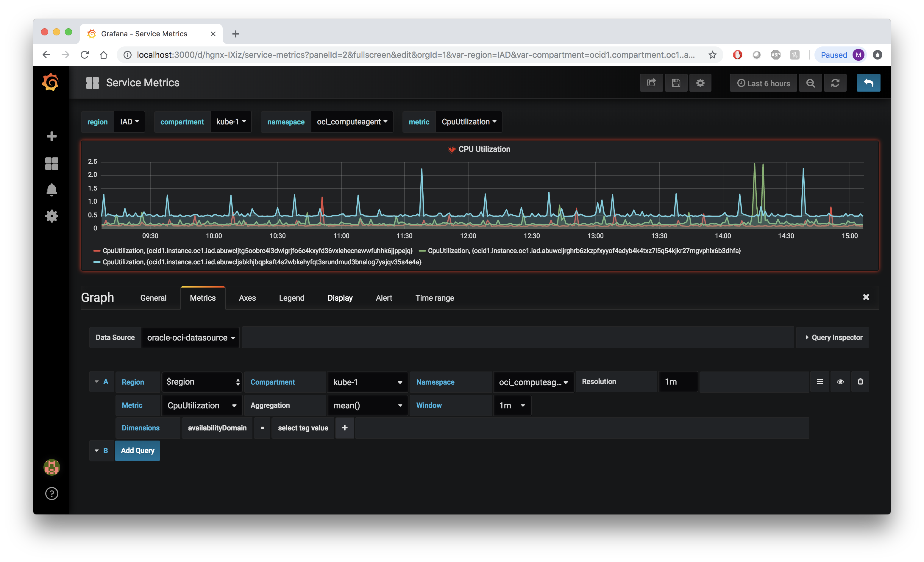Click the save dashboard icon
Viewport: 924px width, 562px height.
(676, 83)
